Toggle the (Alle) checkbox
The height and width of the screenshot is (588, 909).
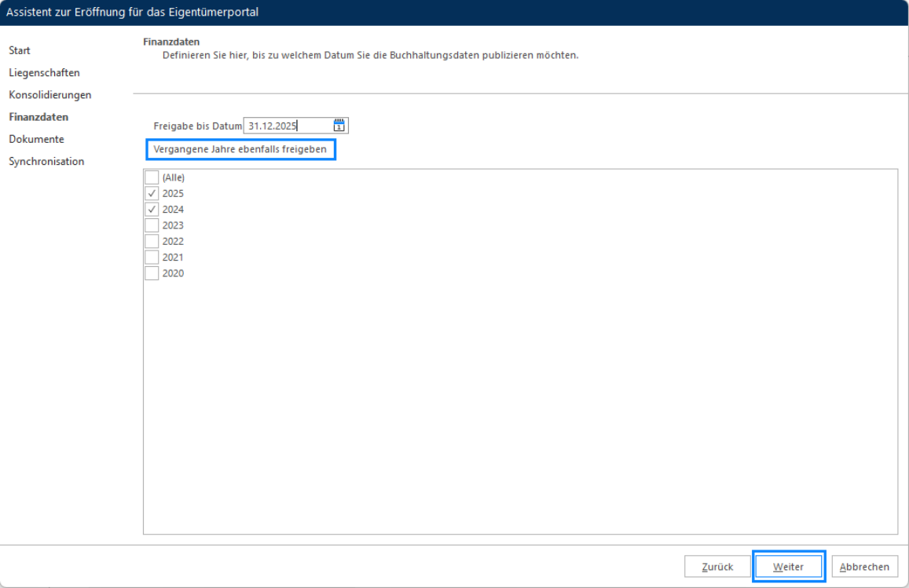click(152, 177)
